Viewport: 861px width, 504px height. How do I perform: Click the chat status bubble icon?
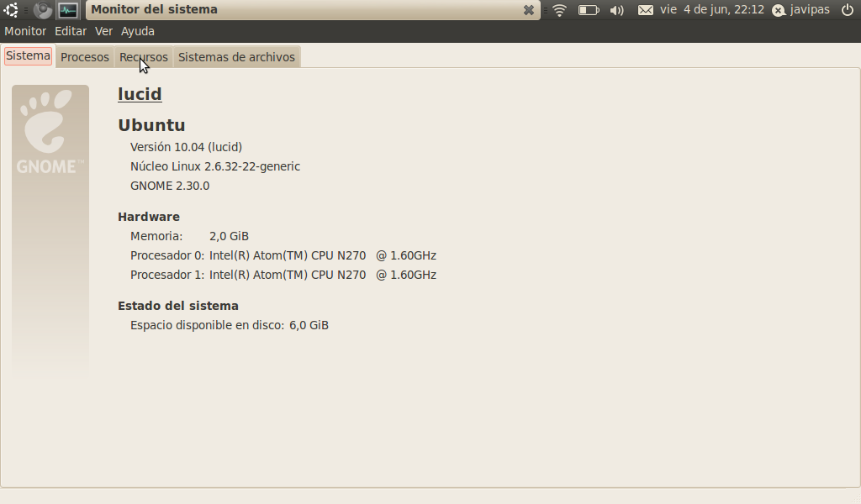pos(779,10)
